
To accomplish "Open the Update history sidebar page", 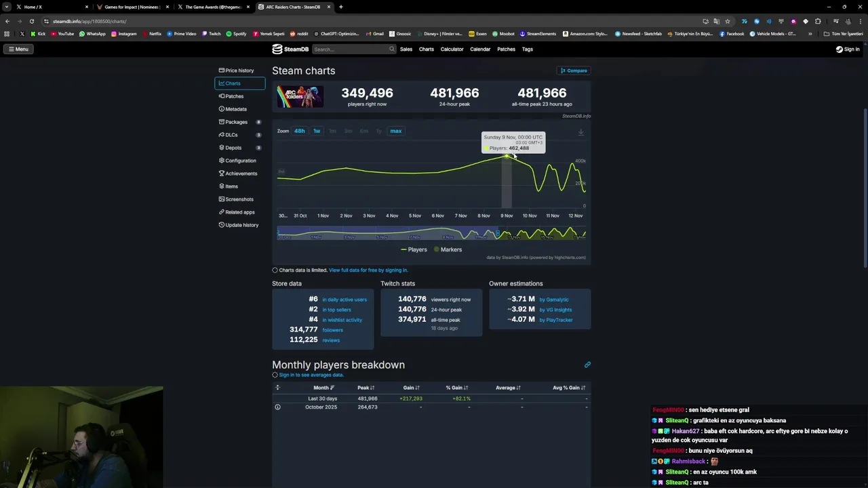I will pyautogui.click(x=238, y=225).
